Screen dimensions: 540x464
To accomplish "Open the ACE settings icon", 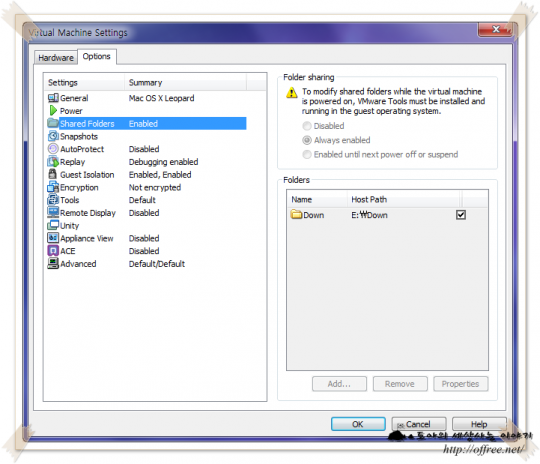I will [x=53, y=250].
